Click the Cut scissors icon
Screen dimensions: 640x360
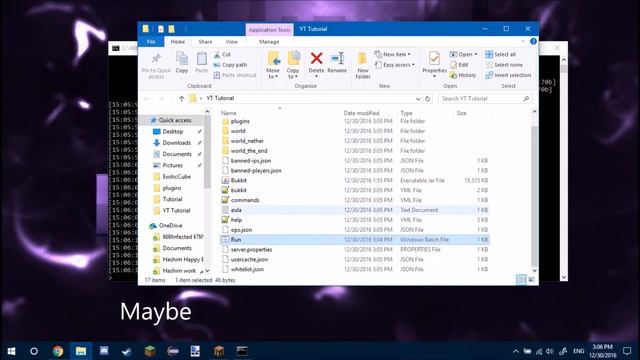coord(217,54)
